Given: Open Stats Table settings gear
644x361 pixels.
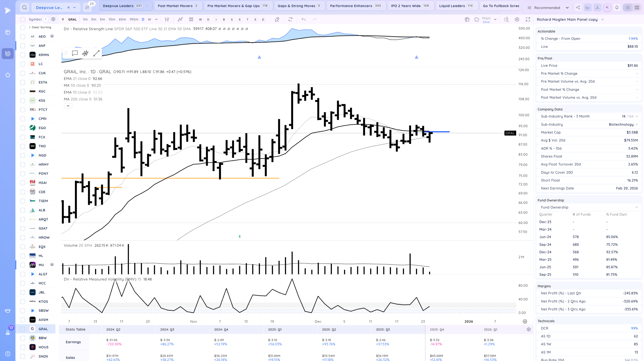Looking at the screenshot, I should pyautogui.click(x=529, y=329).
